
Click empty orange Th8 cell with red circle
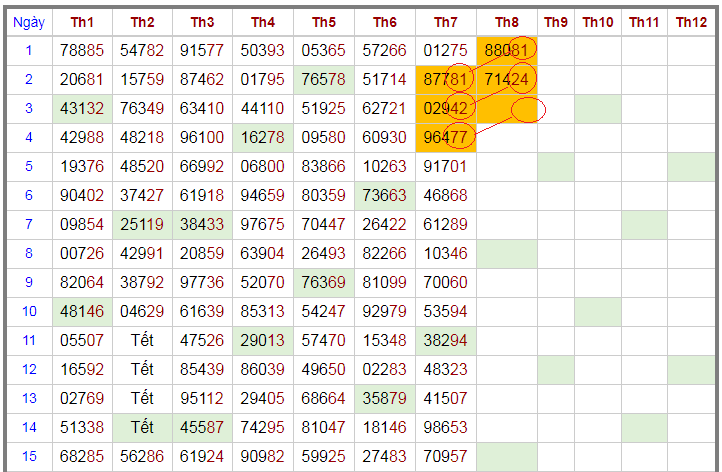coord(506,108)
